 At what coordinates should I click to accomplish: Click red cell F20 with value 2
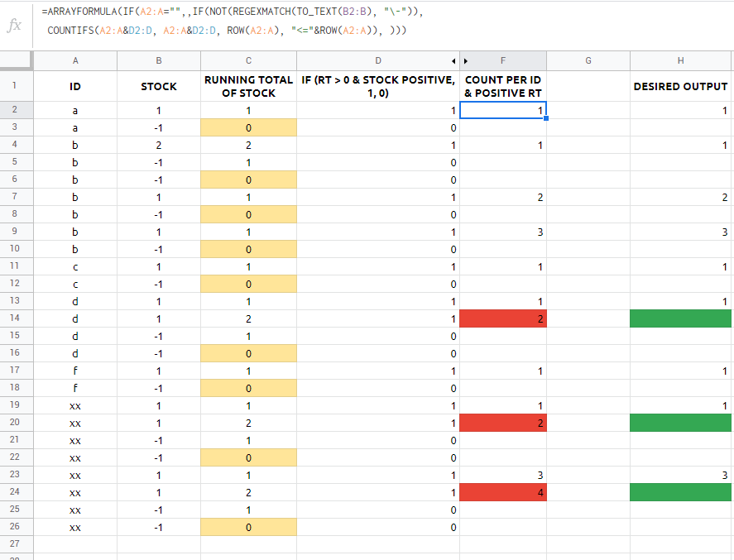pyautogui.click(x=503, y=423)
